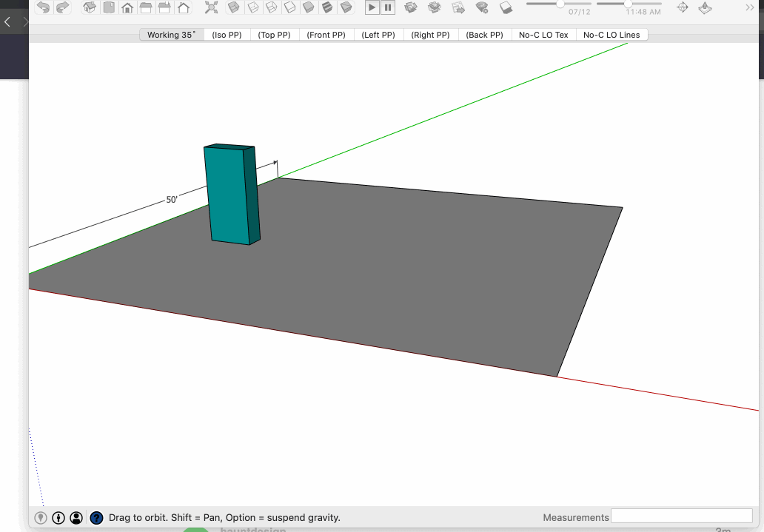The image size is (764, 532).
Task: Click the shadow date slider handle
Action: click(561, 4)
